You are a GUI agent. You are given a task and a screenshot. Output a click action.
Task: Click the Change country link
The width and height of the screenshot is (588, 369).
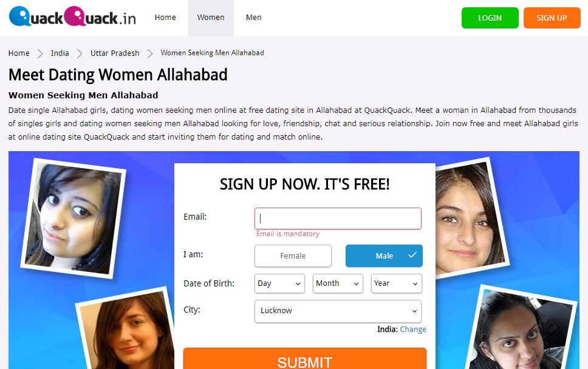tap(413, 330)
